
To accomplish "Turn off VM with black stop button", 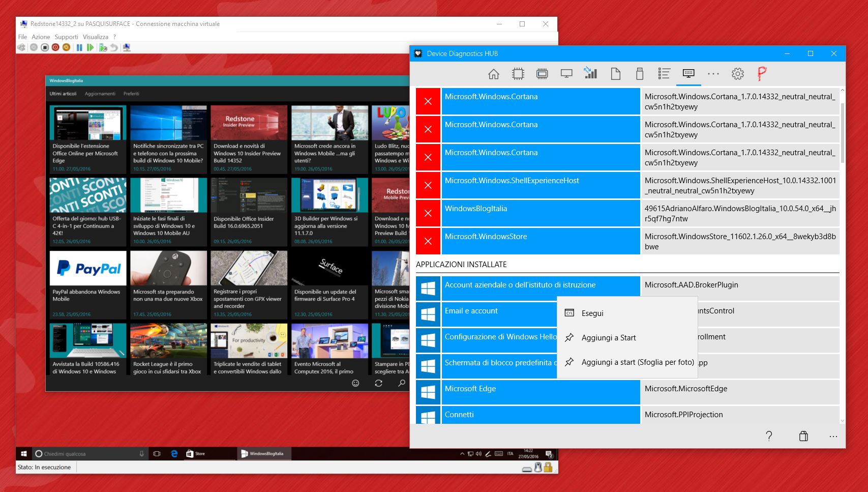I will pos(45,47).
